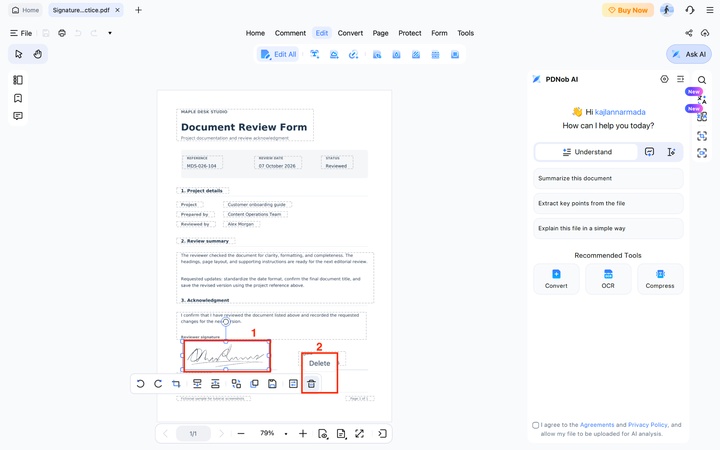Click the Delete trash icon
The width and height of the screenshot is (720, 450).
[311, 384]
